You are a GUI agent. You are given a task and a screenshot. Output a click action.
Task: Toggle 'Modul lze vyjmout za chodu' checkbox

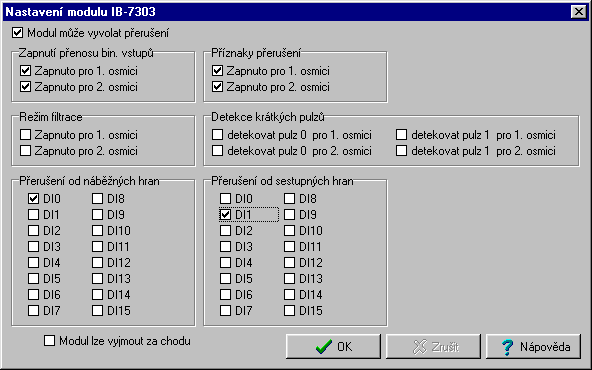[49, 341]
